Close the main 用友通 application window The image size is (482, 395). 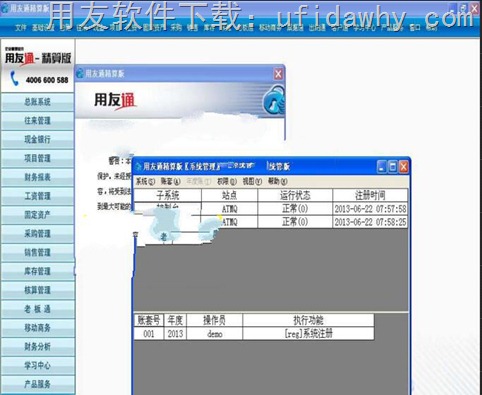(x=475, y=8)
